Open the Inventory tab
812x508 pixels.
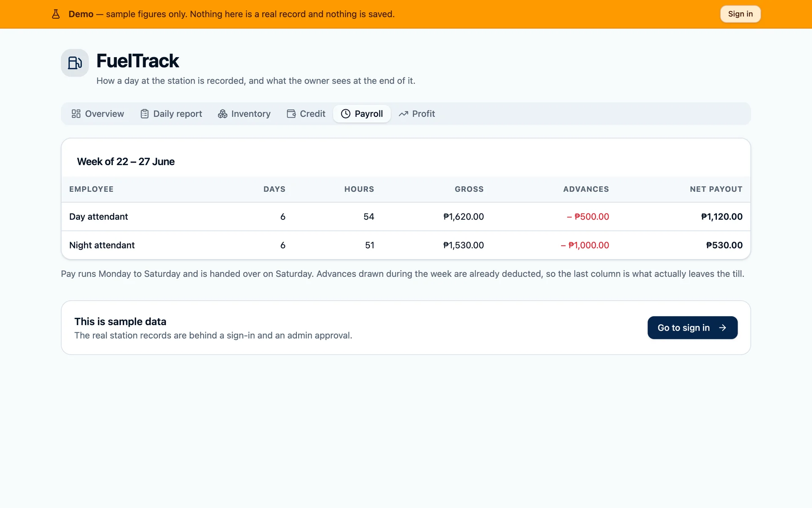[244, 114]
